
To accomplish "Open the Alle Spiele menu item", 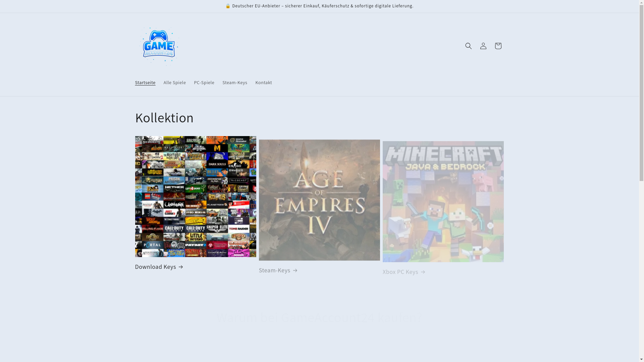I will click(174, 82).
